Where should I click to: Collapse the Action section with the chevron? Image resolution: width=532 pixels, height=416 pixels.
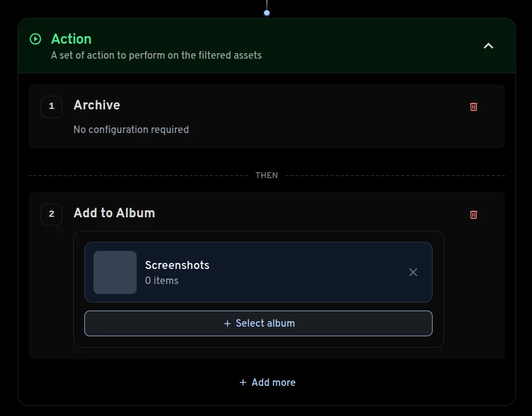pos(488,46)
